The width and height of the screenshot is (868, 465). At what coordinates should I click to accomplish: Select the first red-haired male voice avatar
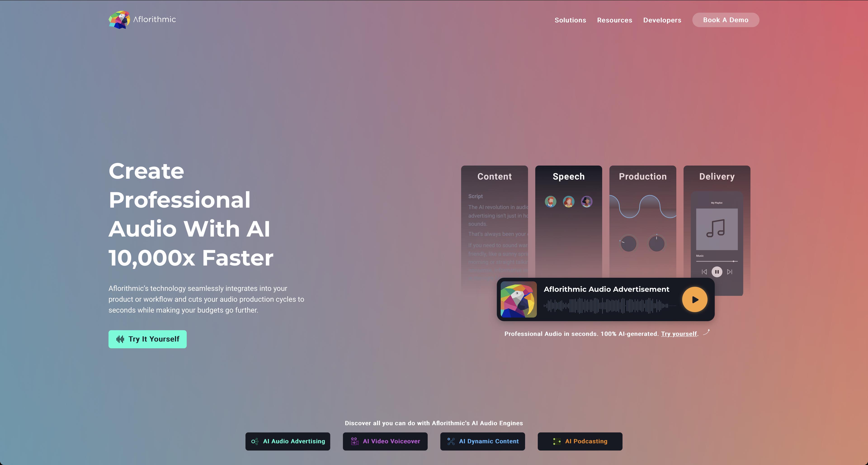pos(550,202)
